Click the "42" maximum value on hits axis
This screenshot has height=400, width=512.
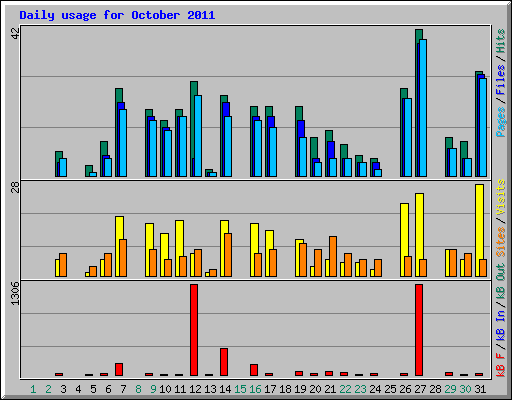pos(16,33)
